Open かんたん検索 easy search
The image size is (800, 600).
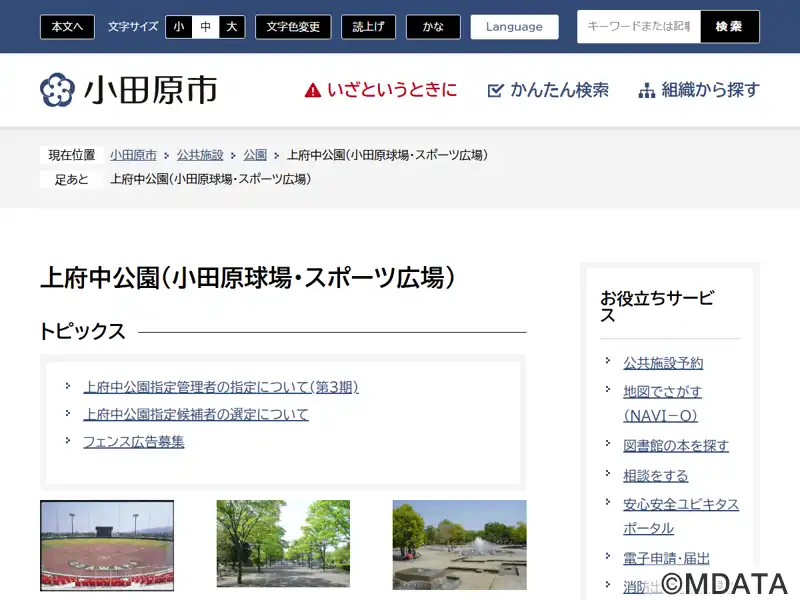pyautogui.click(x=548, y=90)
